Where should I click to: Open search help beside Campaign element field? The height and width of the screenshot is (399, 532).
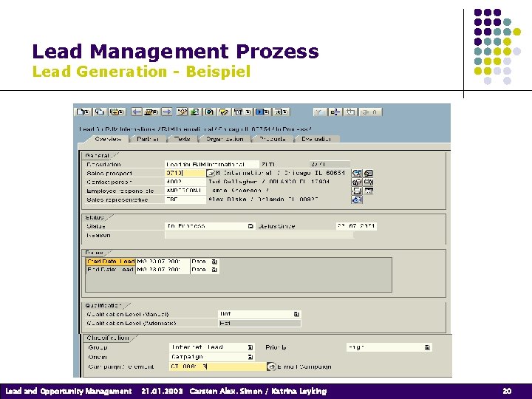(x=271, y=366)
